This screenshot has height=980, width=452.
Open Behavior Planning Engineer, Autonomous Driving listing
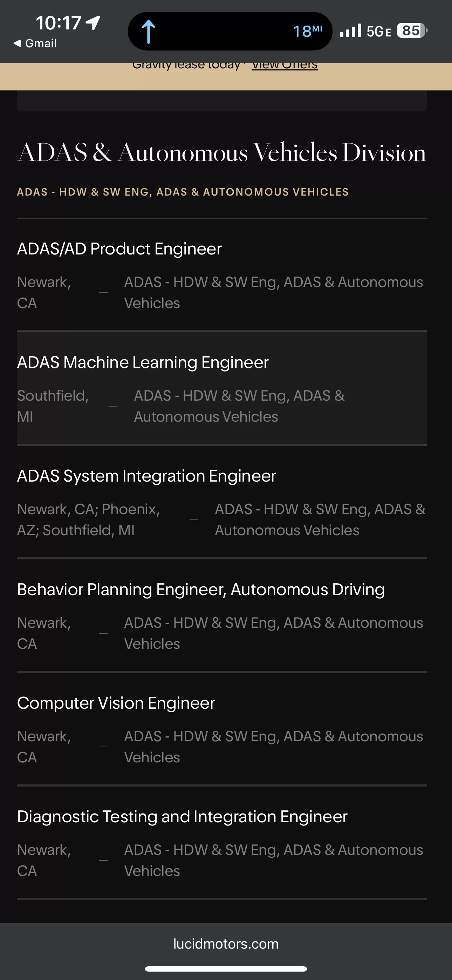(x=222, y=615)
